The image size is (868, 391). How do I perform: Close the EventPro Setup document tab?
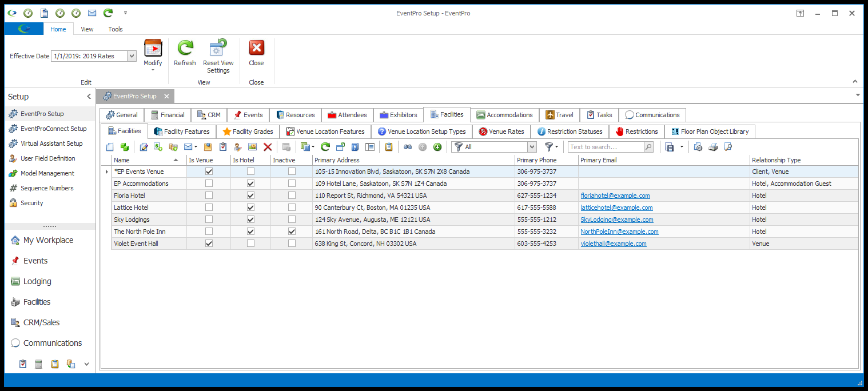166,96
